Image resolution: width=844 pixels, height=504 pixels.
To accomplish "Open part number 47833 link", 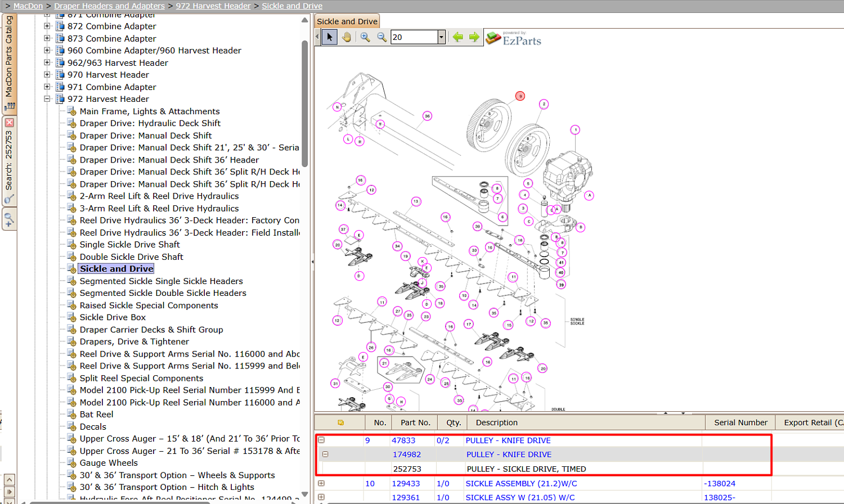I will [x=403, y=440].
